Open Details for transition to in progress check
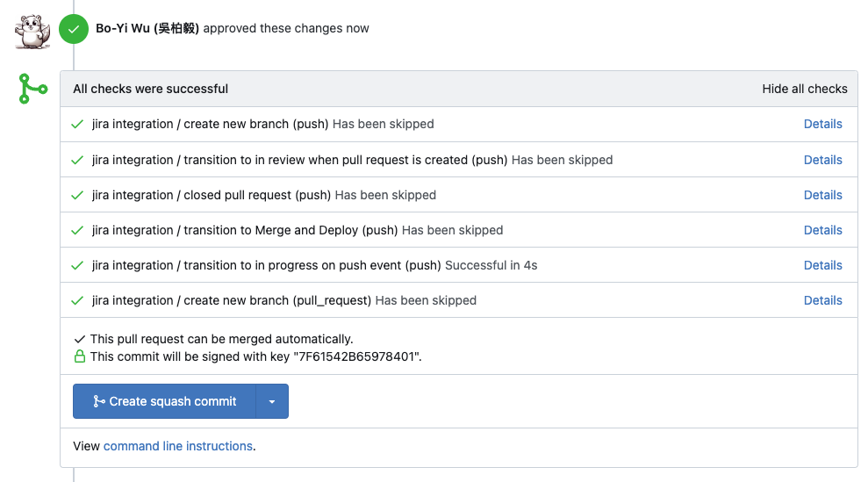This screenshot has height=482, width=868. coord(822,265)
